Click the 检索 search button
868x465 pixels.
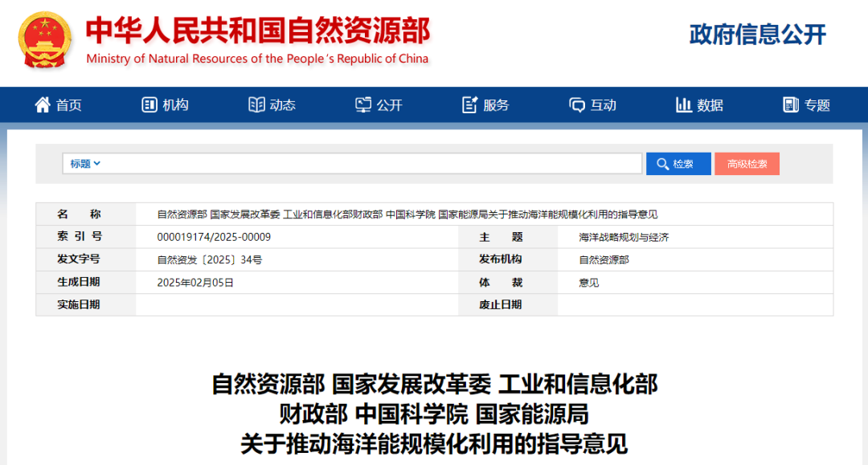click(678, 164)
